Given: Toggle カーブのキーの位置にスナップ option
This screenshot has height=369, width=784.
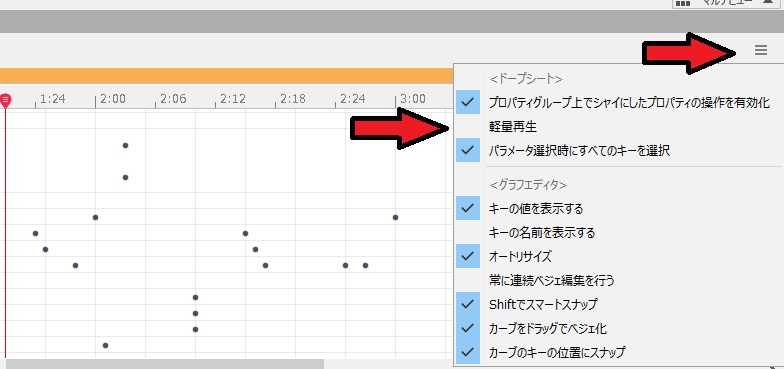Looking at the screenshot, I should (618, 352).
